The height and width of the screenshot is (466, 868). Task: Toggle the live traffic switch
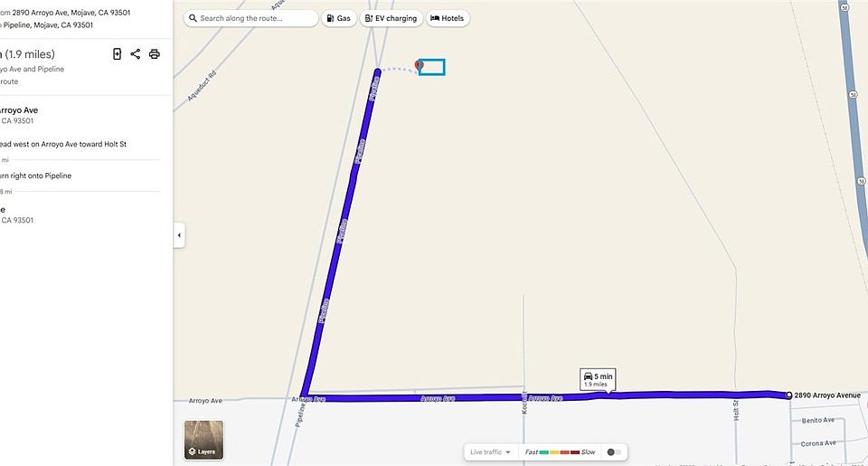tap(614, 452)
